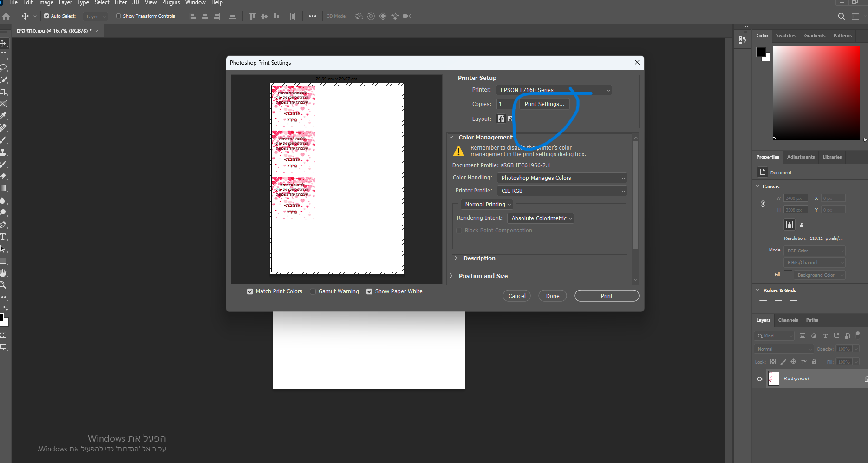This screenshot has width=868, height=463.
Task: Uncheck Match Print Colors
Action: point(250,291)
